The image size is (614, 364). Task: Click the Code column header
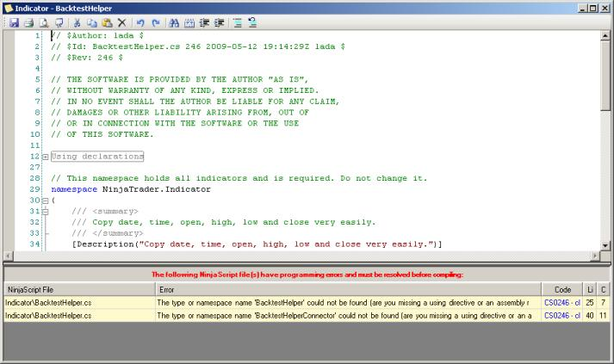[x=562, y=290]
